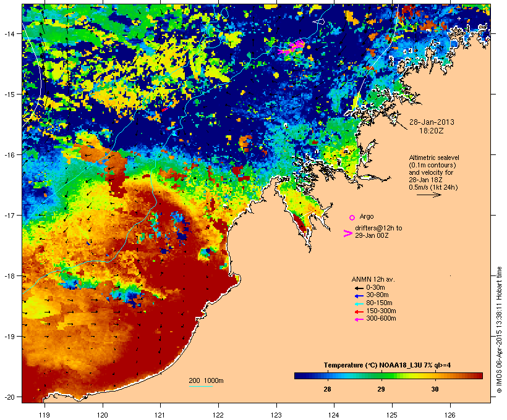Image resolution: width=507 pixels, height=420 pixels.
Task: Click the -19 latitude axis label
Action: point(9,337)
